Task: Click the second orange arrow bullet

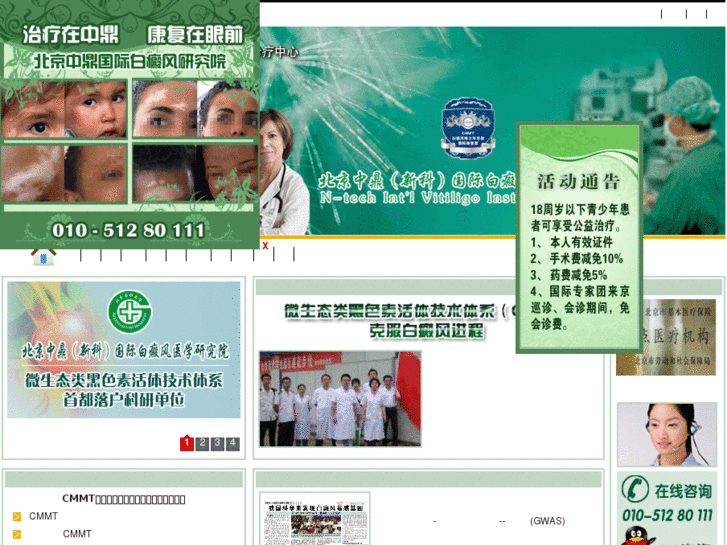Action: pyautogui.click(x=17, y=534)
